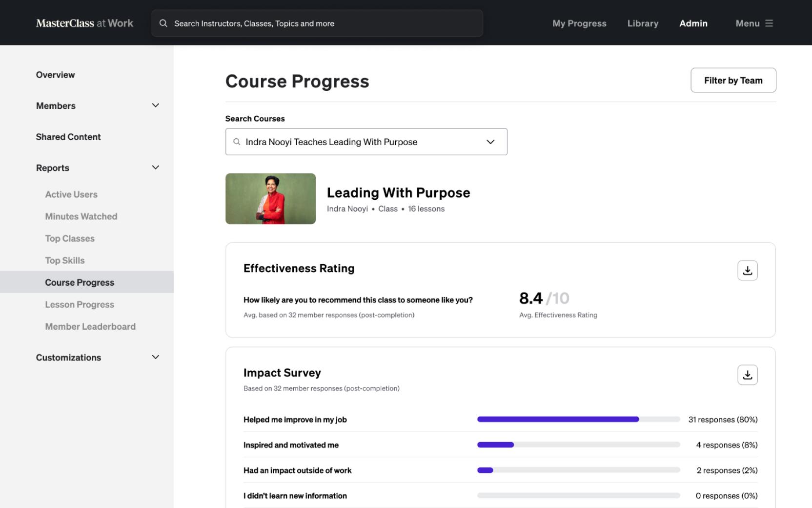Click the Inspired and motivated me label
The image size is (812, 508).
pyautogui.click(x=291, y=445)
